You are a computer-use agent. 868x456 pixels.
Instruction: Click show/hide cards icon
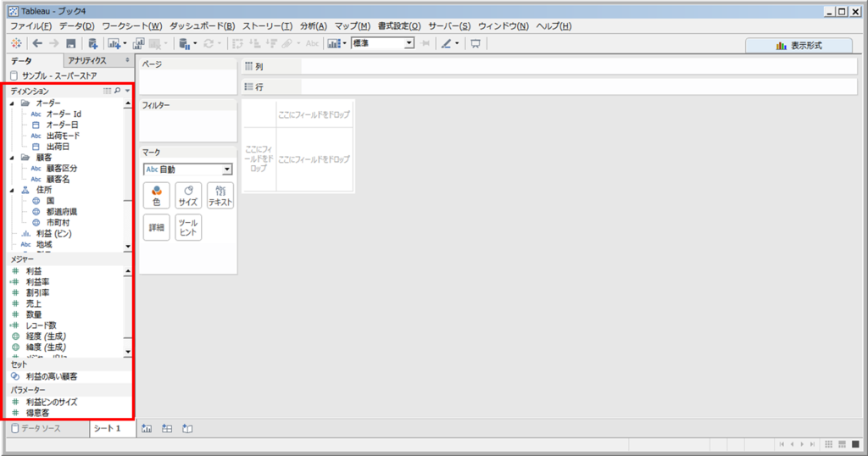pyautogui.click(x=333, y=43)
